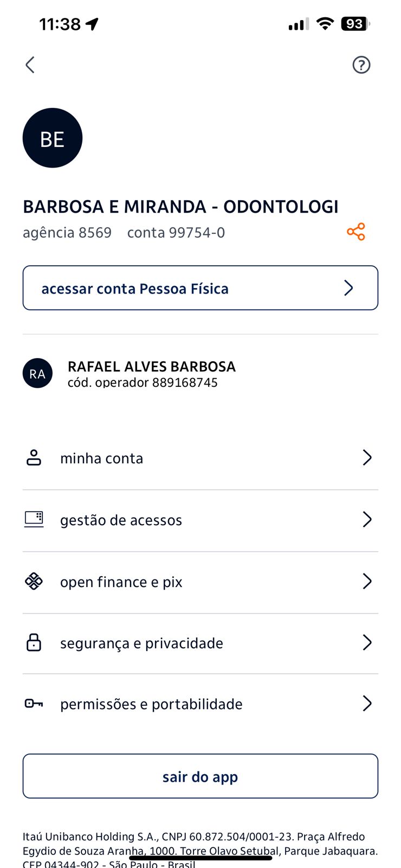The width and height of the screenshot is (401, 868).
Task: Tap the key icon for permissões
Action: [34, 704]
